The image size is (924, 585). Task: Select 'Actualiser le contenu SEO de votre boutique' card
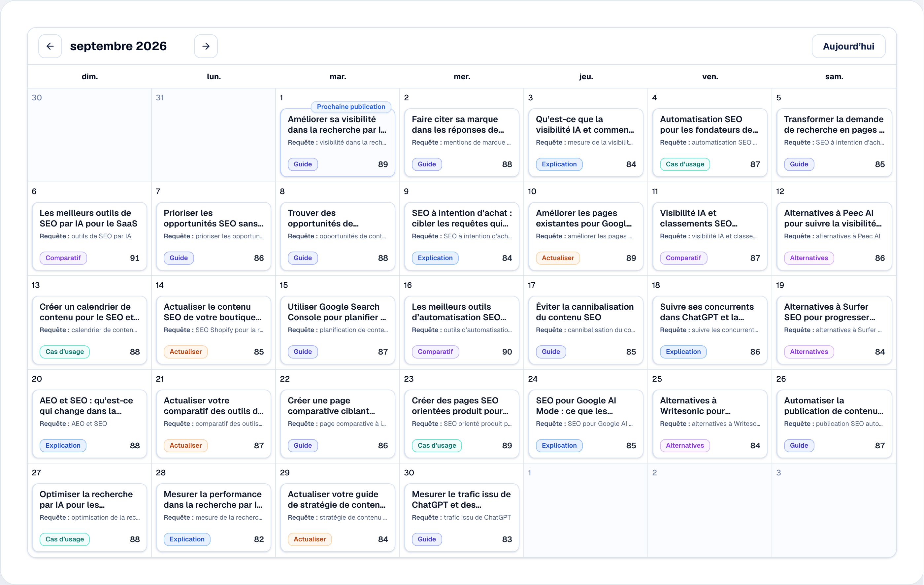pos(214,330)
